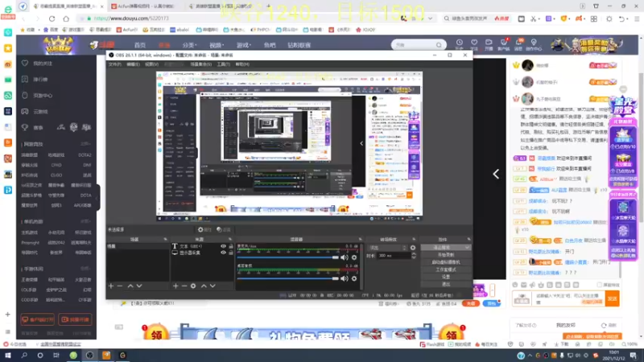Reload the Douyu page in browser

coord(52,19)
